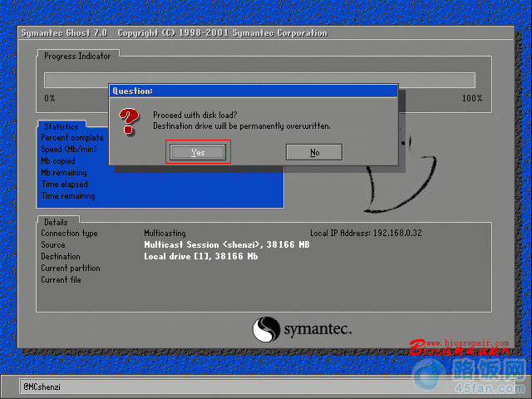
Task: Click the Connection type Multicasting value
Action: point(165,234)
